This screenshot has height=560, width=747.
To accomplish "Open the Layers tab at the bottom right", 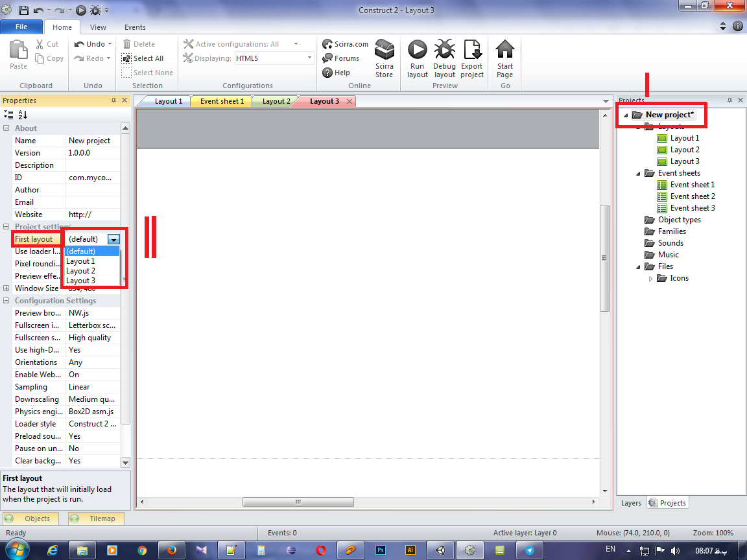I will click(631, 503).
